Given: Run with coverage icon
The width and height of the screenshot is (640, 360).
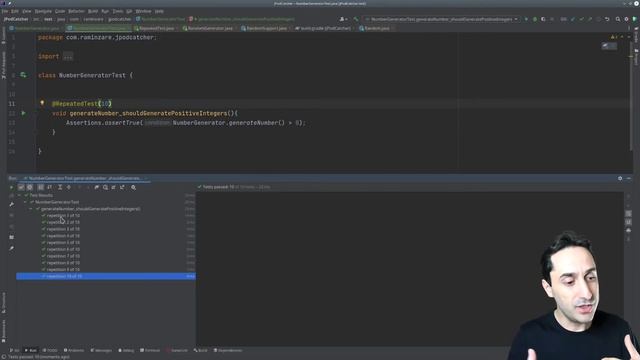Looking at the screenshot, I should pyautogui.click(x=543, y=19).
